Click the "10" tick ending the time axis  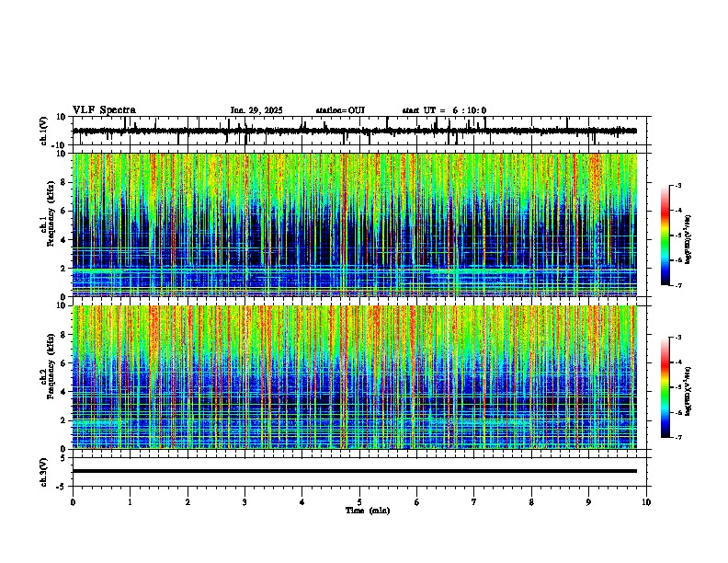pyautogui.click(x=646, y=502)
